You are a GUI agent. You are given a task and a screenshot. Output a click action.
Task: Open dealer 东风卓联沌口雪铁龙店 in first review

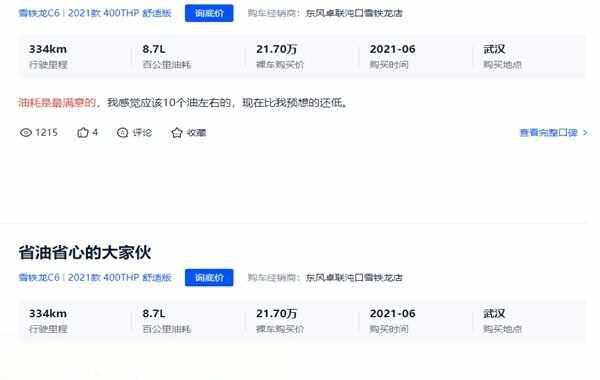[x=354, y=13]
